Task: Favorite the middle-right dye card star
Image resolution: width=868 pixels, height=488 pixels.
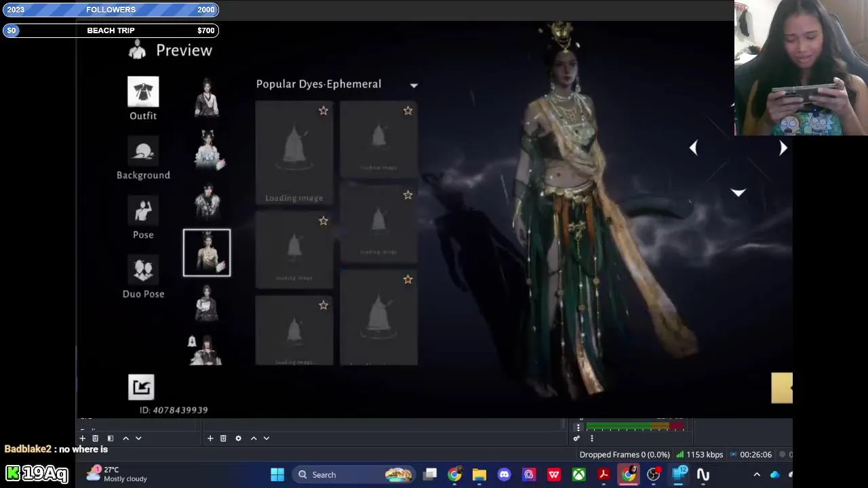Action: pyautogui.click(x=408, y=195)
